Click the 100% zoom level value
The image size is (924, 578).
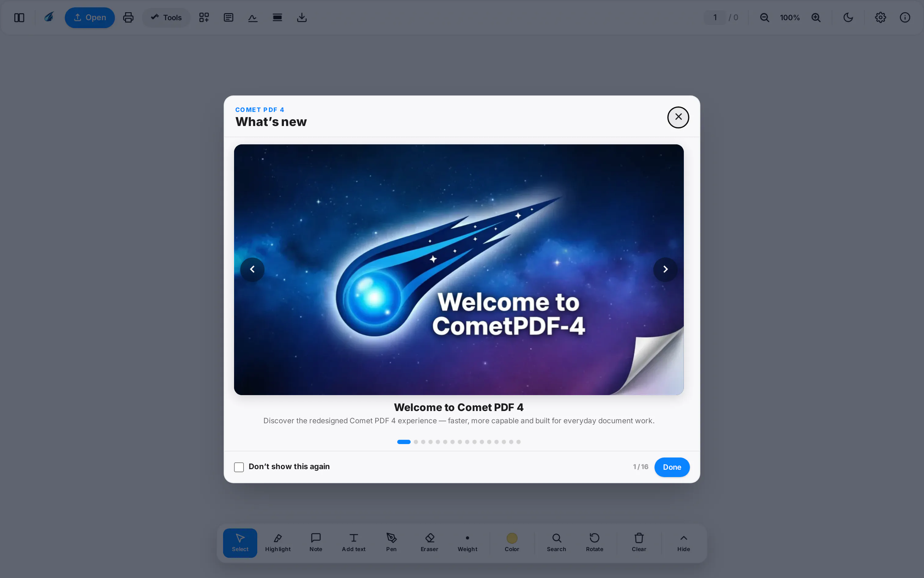(790, 18)
